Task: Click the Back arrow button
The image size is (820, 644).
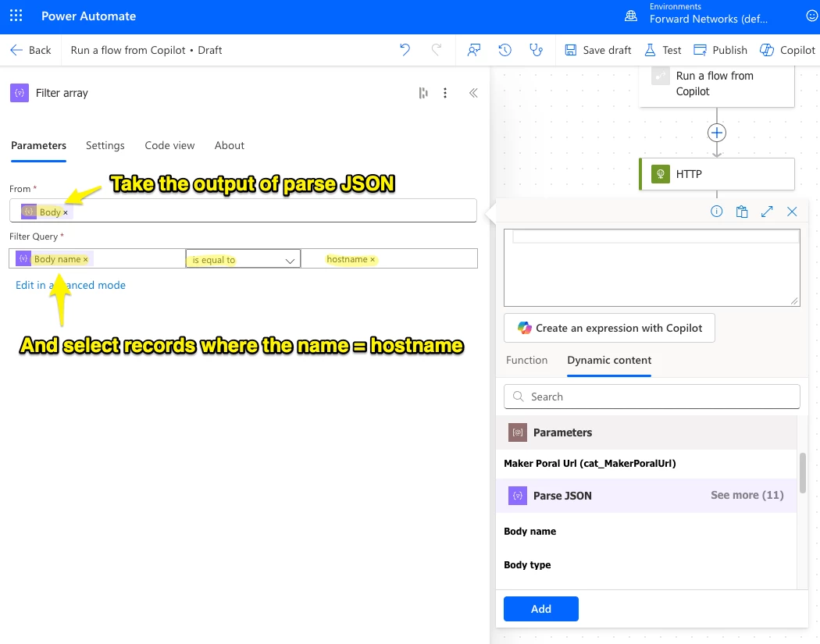Action: tap(30, 50)
